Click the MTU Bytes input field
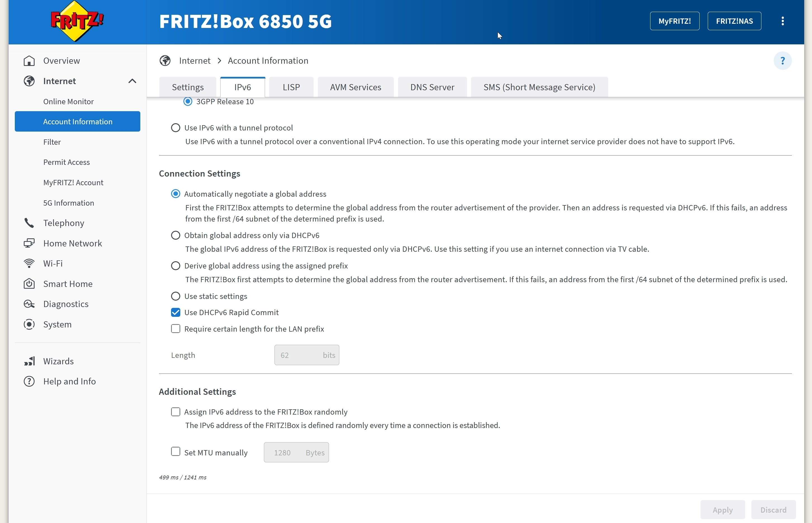812x523 pixels. 296,453
